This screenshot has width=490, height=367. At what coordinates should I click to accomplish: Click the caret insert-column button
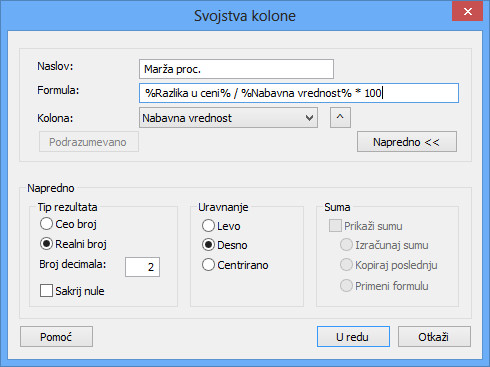click(340, 118)
